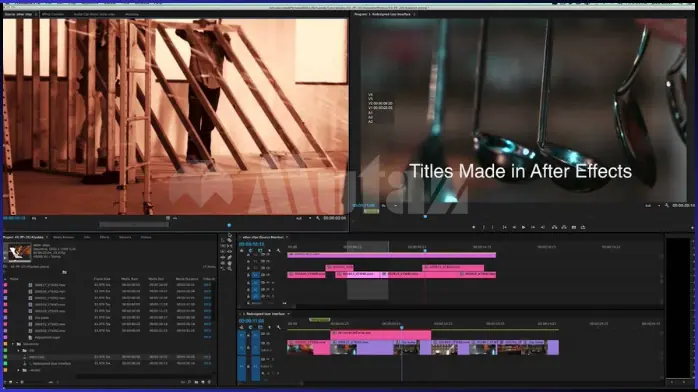
Task: Select the Hand tool
Action: tap(230, 263)
